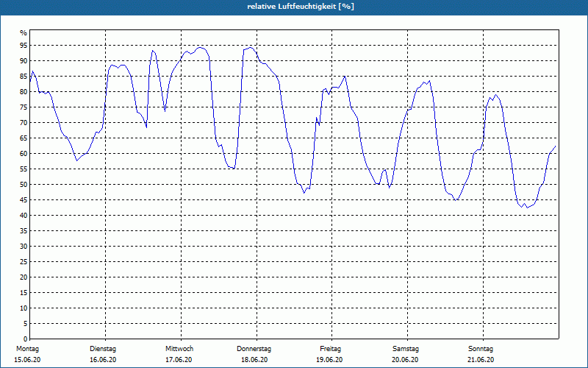Click the y-axis value 45
This screenshot has width=588, height=368.
tap(24, 199)
